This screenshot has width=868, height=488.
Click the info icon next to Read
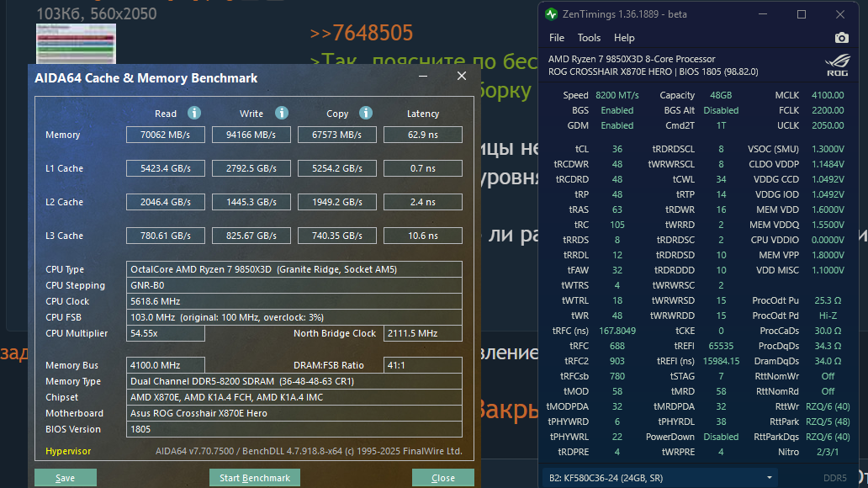(x=193, y=113)
